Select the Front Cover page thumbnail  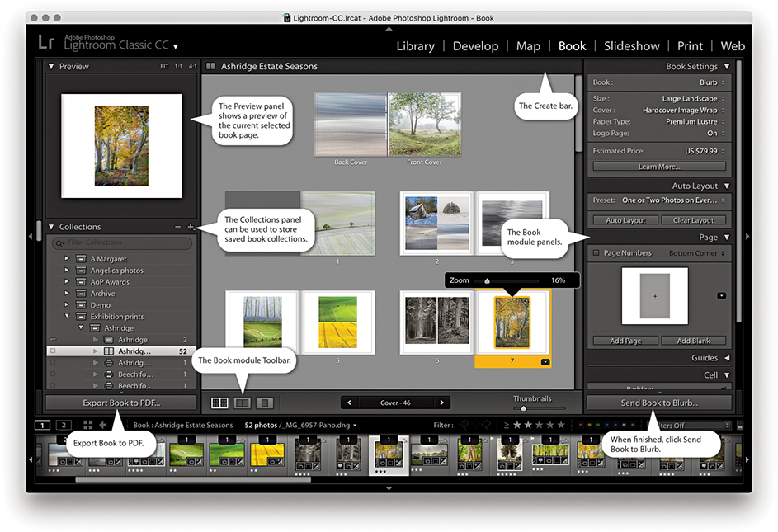pyautogui.click(x=425, y=124)
